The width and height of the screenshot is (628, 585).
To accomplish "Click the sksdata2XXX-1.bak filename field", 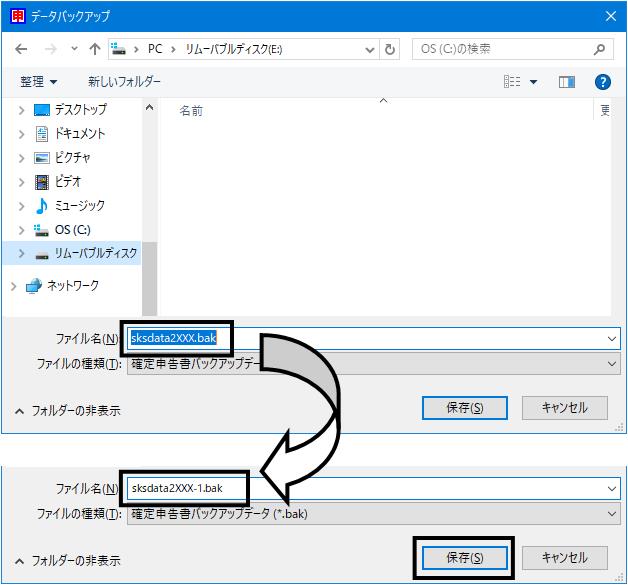I will click(x=373, y=489).
